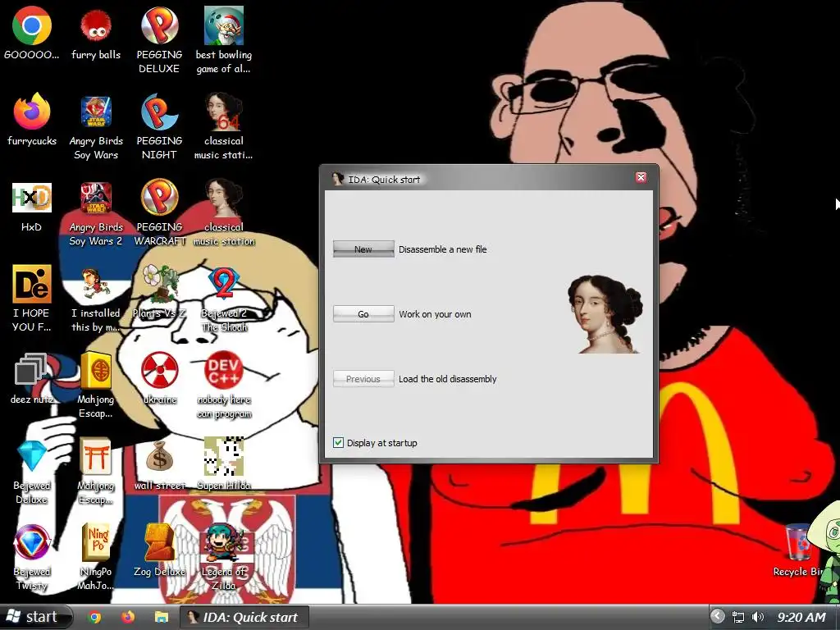
Task: Click New to disassemble a new file
Action: [363, 249]
